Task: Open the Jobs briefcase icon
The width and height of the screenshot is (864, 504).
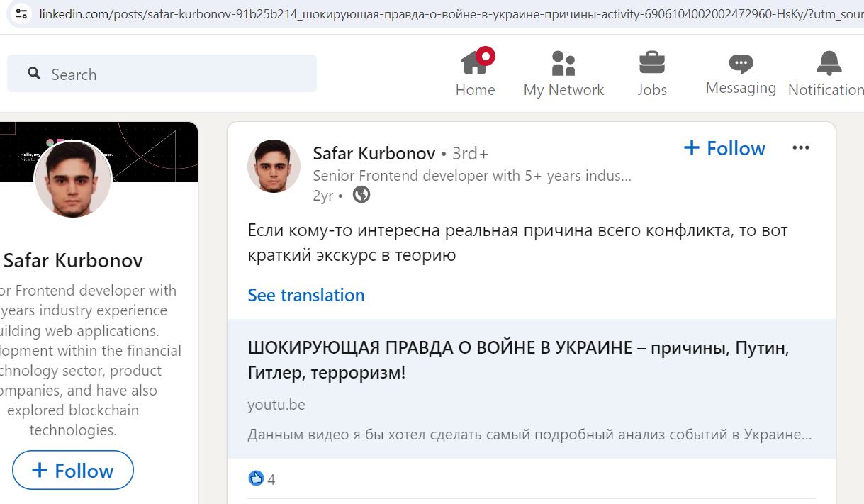Action: [x=651, y=62]
